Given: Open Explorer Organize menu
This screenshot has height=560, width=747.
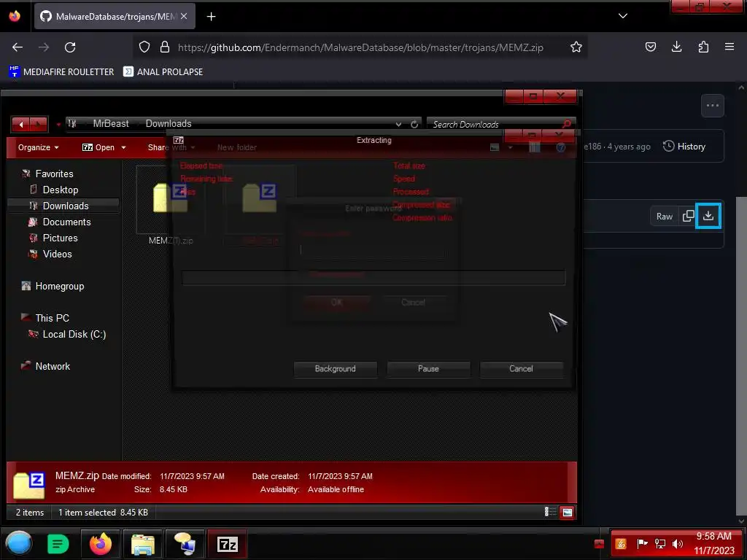Looking at the screenshot, I should point(39,147).
